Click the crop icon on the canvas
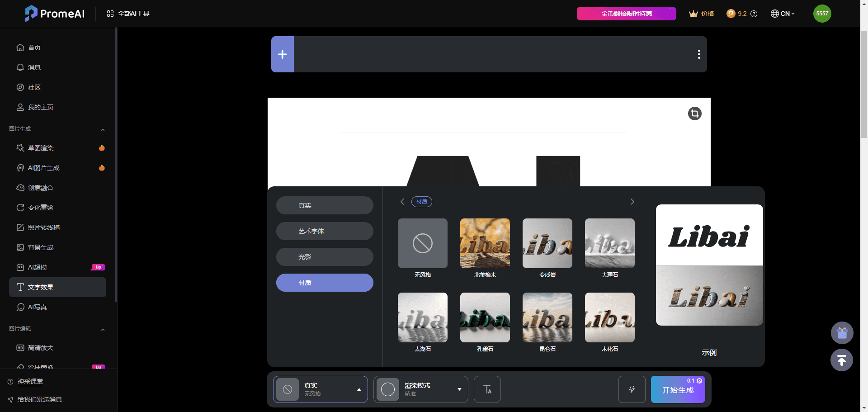Viewport: 868px width, 412px height. click(x=695, y=113)
